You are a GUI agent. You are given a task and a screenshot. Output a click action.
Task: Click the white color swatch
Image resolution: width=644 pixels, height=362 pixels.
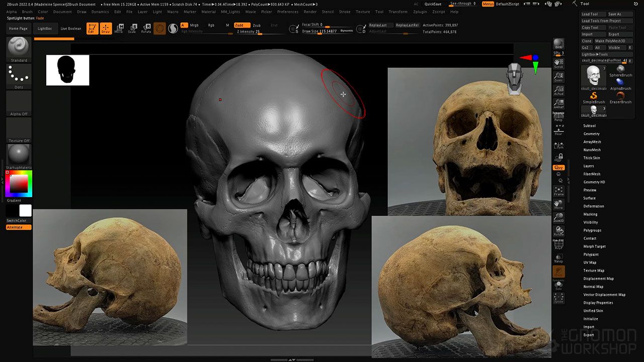(x=25, y=211)
